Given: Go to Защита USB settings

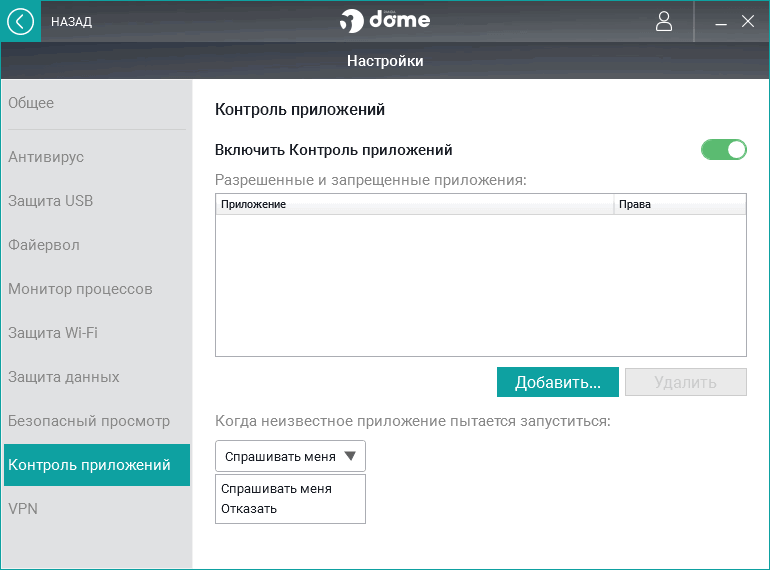Looking at the screenshot, I should pos(51,201).
